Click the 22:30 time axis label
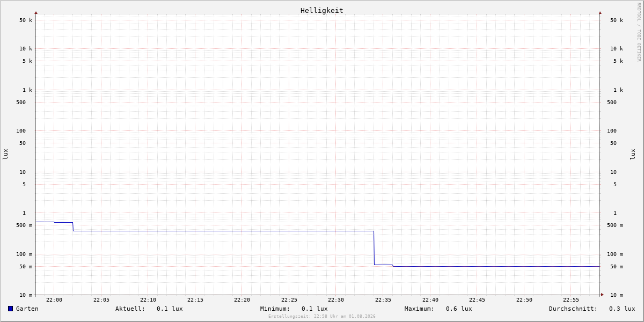This screenshot has width=644, height=322. [336, 300]
